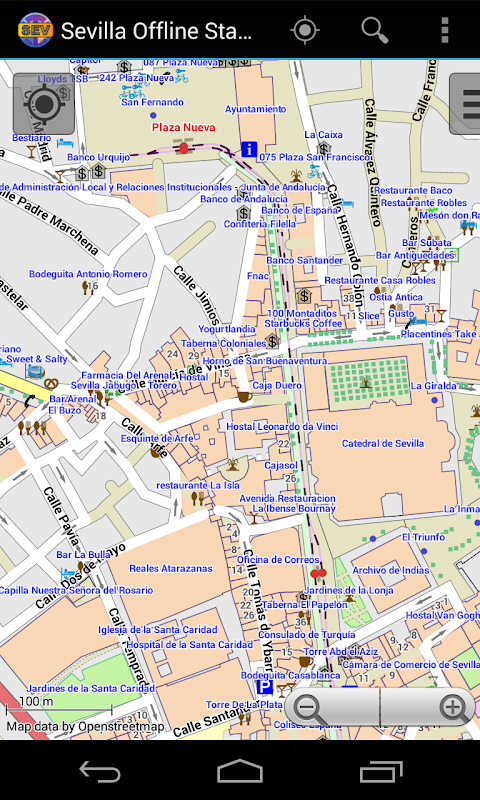
Task: Tap the hotel bed icon near Bar La Bulla
Action: tap(68, 574)
